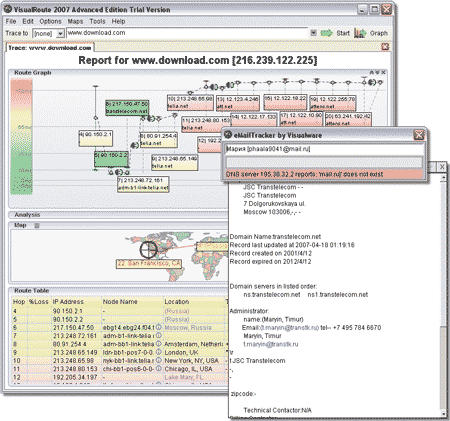Click the www.download.com address field

tap(187, 33)
